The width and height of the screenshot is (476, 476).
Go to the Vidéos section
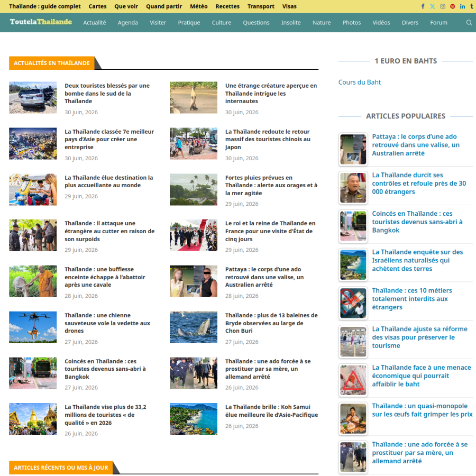pyautogui.click(x=381, y=22)
